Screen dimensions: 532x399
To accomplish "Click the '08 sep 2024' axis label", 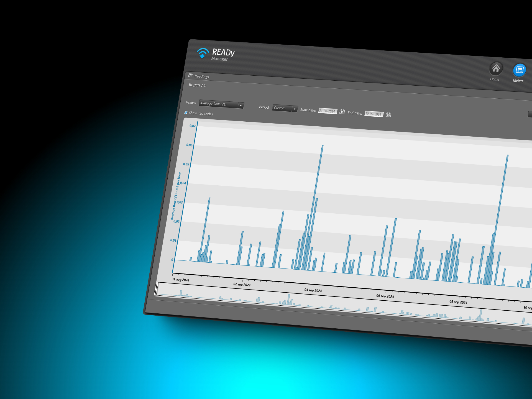I will [458, 302].
